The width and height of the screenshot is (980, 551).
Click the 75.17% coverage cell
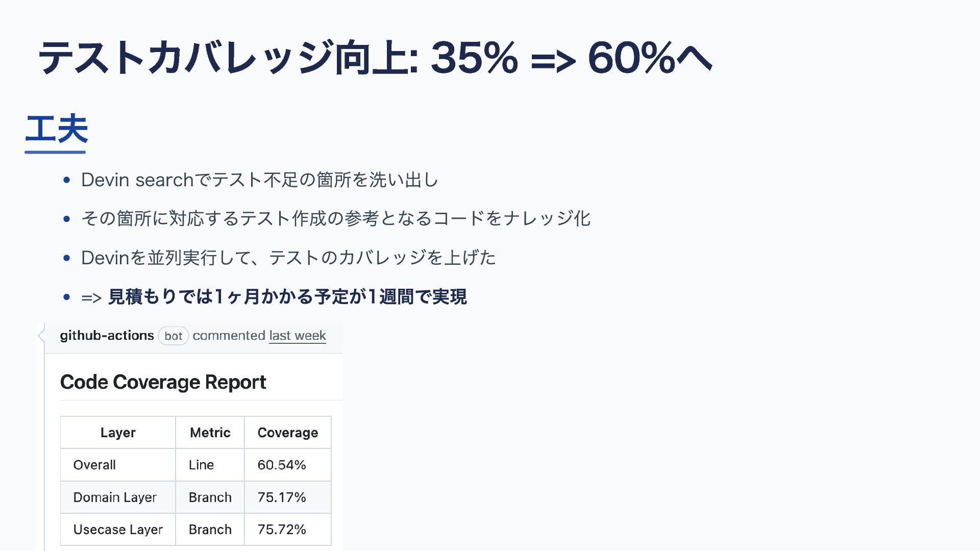pyautogui.click(x=288, y=497)
